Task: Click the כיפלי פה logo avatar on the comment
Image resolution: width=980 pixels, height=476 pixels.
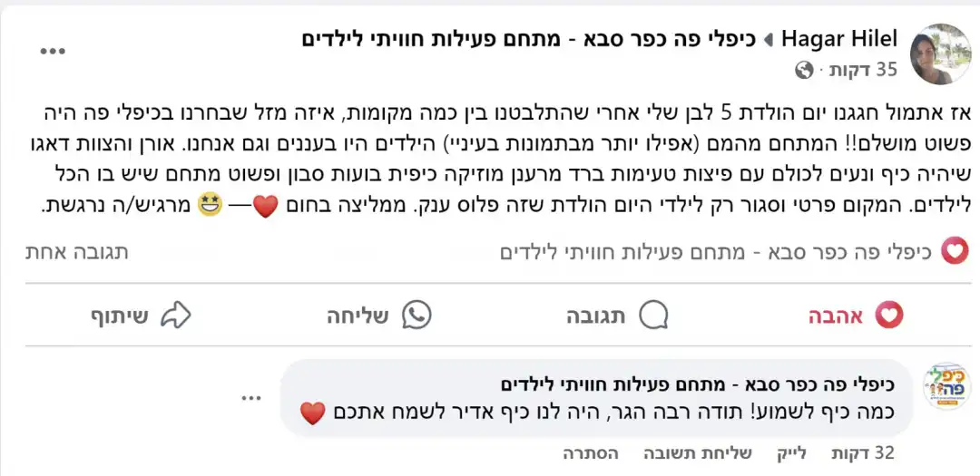Action: pyautogui.click(x=946, y=386)
